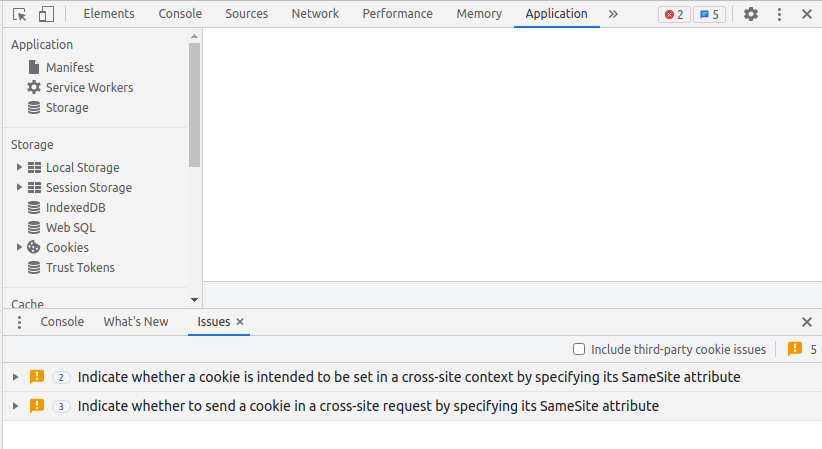Image resolution: width=822 pixels, height=449 pixels.
Task: Show more tabs with the double chevron
Action: (613, 14)
